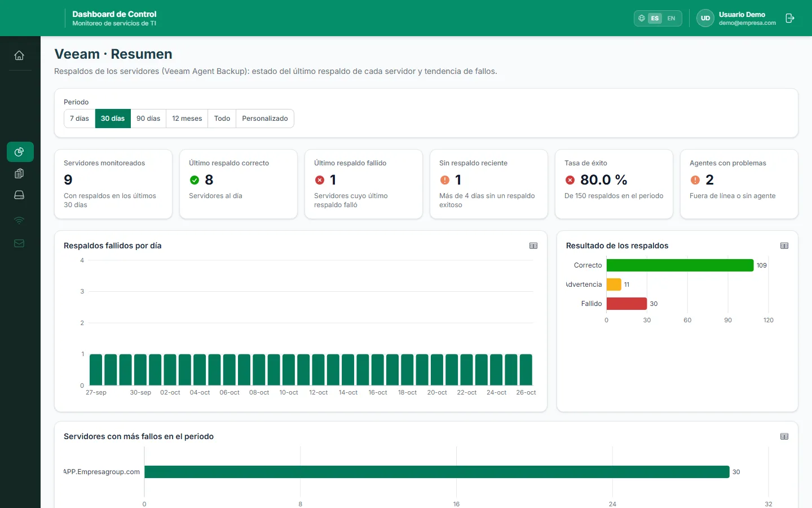Click the logout icon in the header
This screenshot has height=508, width=812.
point(790,18)
